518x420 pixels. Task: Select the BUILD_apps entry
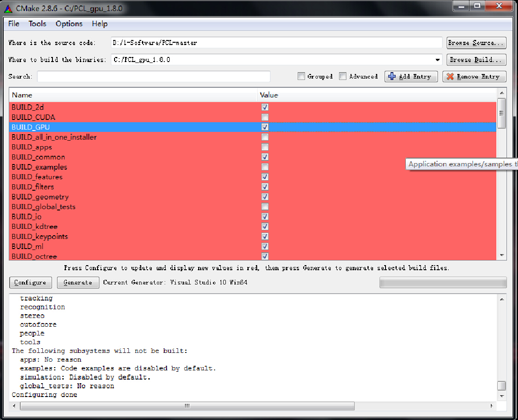coord(32,147)
